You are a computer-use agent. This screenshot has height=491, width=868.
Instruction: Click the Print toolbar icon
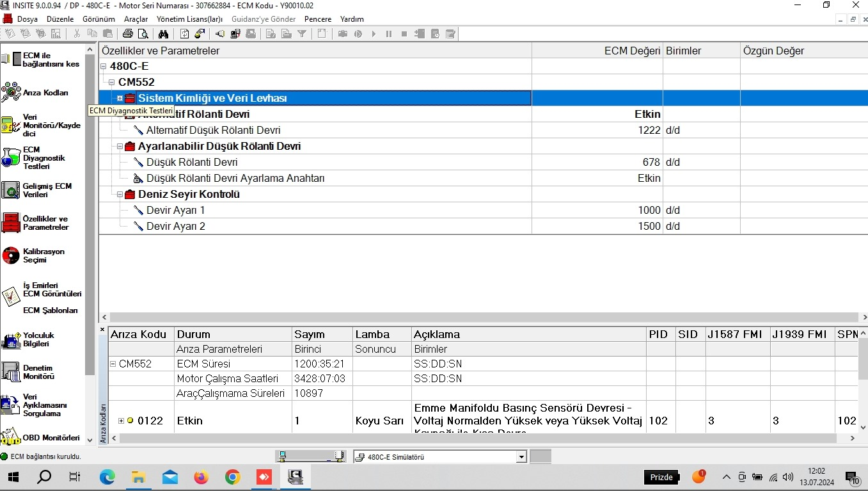128,34
